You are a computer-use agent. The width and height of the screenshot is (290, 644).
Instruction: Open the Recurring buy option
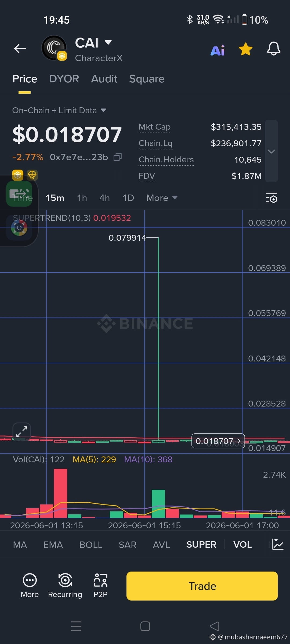point(65,586)
